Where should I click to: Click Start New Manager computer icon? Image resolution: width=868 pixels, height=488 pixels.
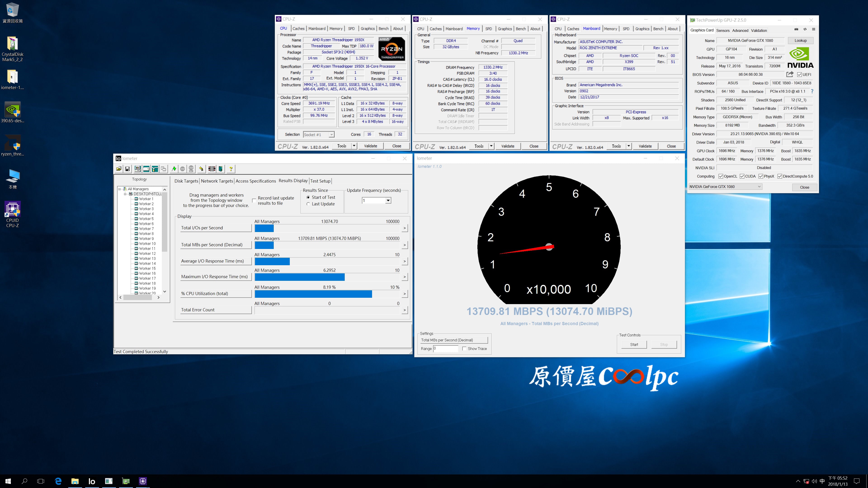tap(137, 169)
